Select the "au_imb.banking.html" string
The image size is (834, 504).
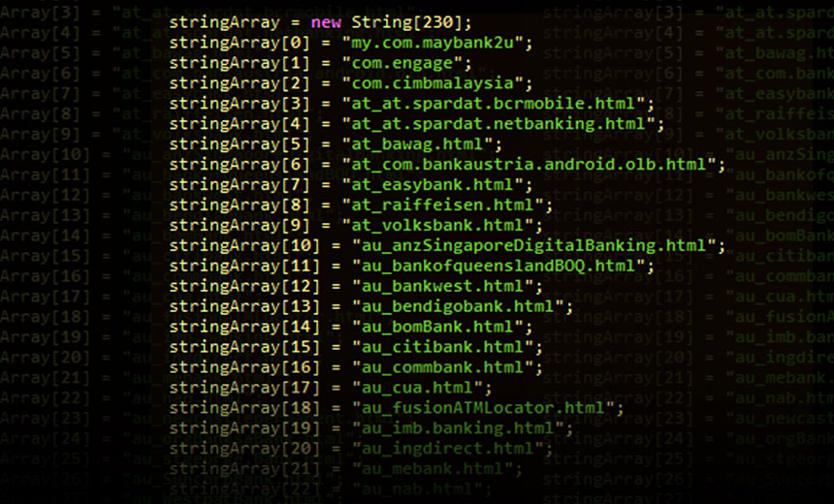coord(458,428)
